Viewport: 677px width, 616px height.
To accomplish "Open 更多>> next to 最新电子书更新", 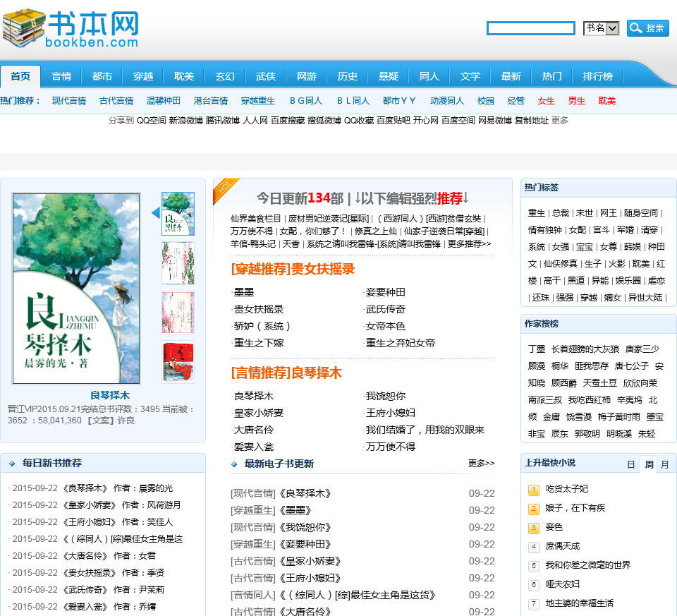I will [x=482, y=463].
